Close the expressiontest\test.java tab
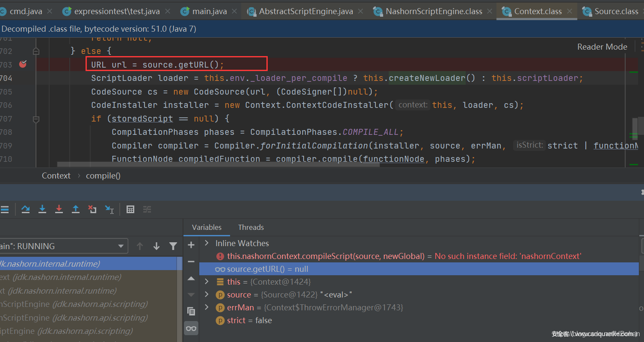644x342 pixels. point(167,12)
